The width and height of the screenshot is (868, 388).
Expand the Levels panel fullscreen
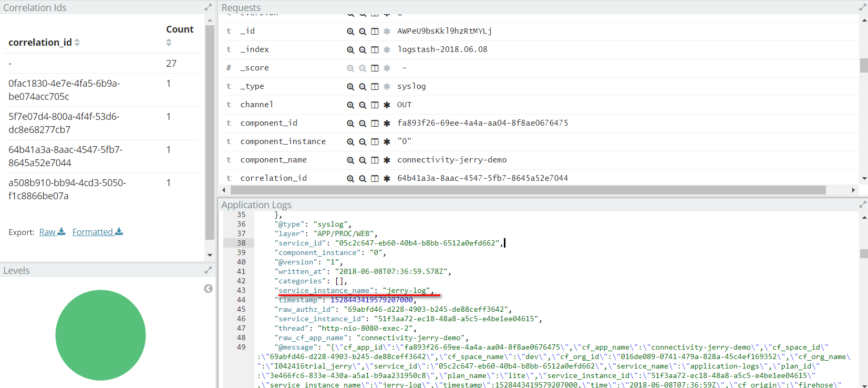tap(208, 270)
